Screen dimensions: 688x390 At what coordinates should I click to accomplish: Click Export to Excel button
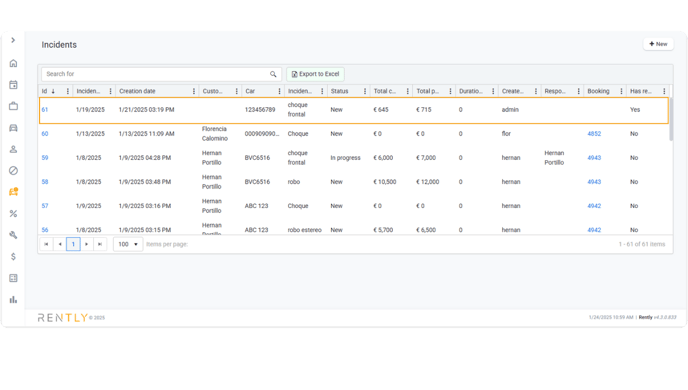pyautogui.click(x=315, y=74)
